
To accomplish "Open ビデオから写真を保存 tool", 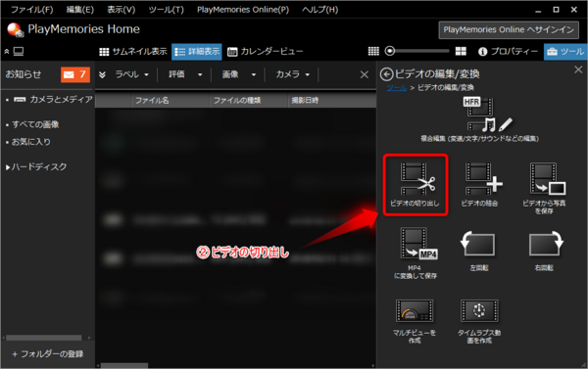I will click(x=544, y=188).
